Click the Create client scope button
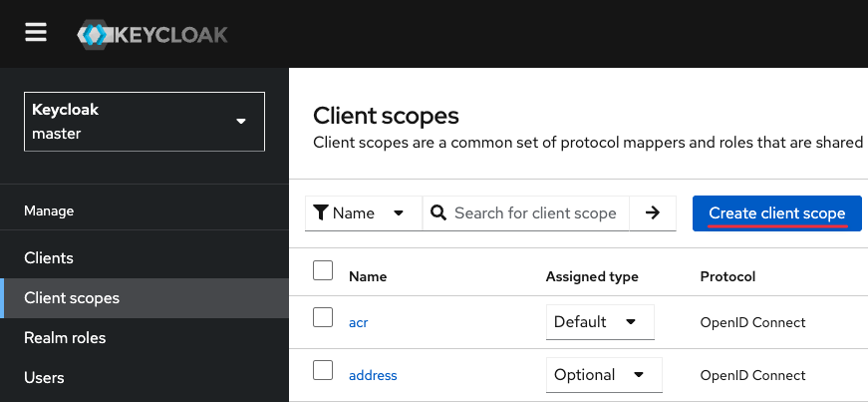 (x=776, y=213)
